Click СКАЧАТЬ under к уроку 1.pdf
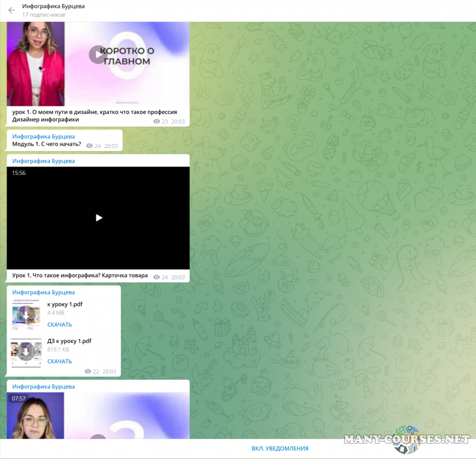The height and width of the screenshot is (459, 476). (x=59, y=325)
